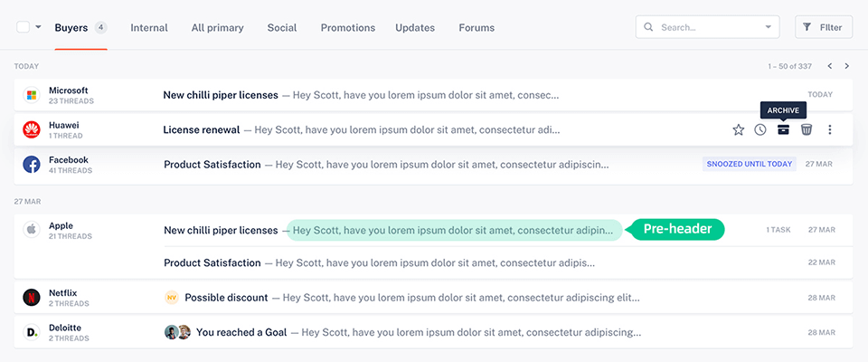Viewport: 868px width, 362px height.
Task: Delete the Huawei thread using trash icon
Action: 807,129
